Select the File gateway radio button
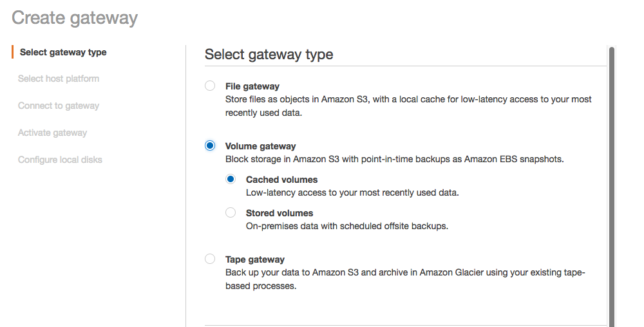The image size is (644, 327). 210,86
